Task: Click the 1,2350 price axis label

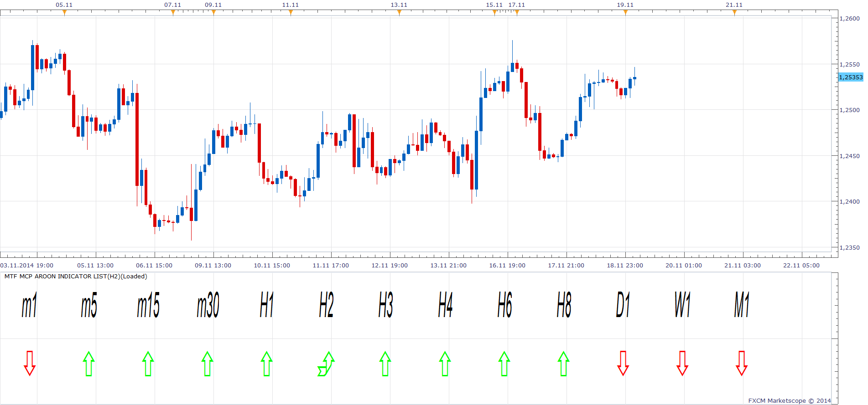Action: point(850,248)
